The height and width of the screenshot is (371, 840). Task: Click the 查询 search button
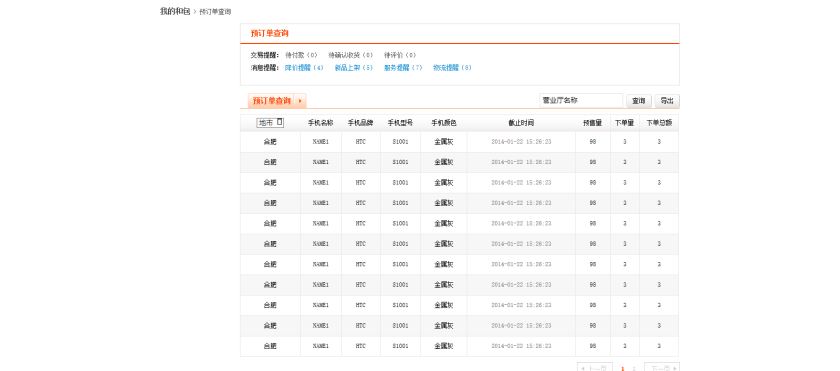(639, 101)
